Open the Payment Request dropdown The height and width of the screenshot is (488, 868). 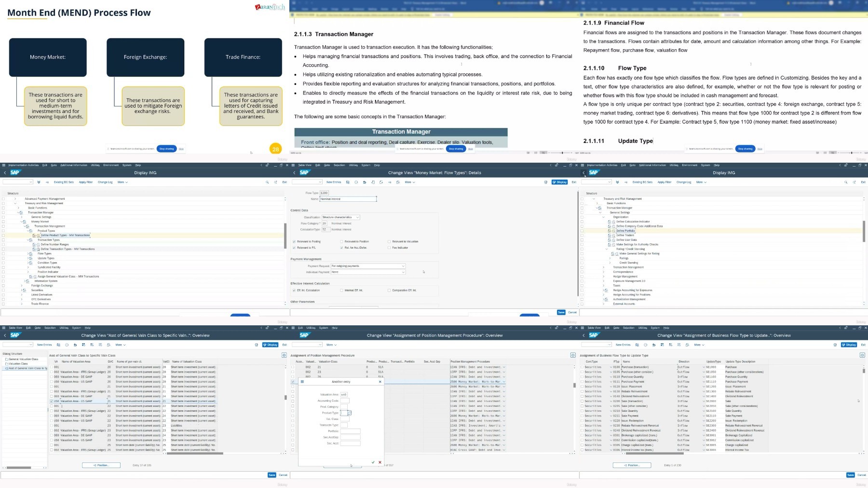point(368,266)
